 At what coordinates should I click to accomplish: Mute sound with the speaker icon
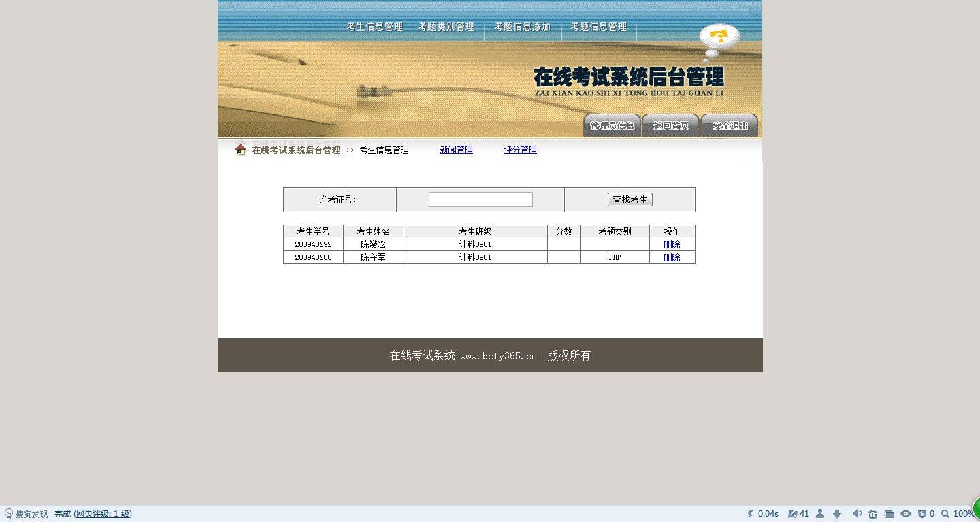(x=857, y=514)
